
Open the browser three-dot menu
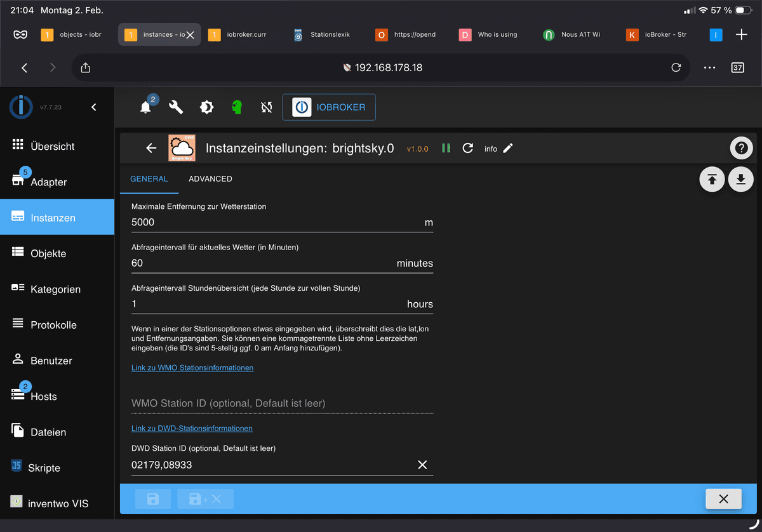point(710,68)
